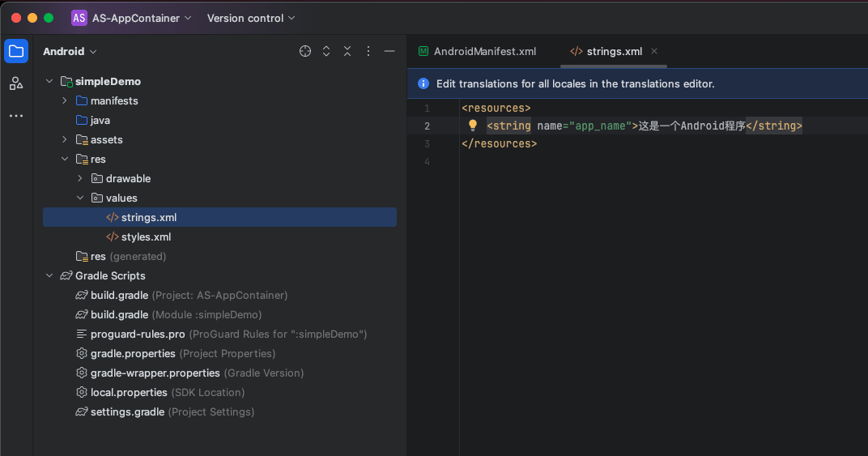Screen dimensions: 868x456
Task: Open the Android view selector dropdown
Action: pos(70,51)
